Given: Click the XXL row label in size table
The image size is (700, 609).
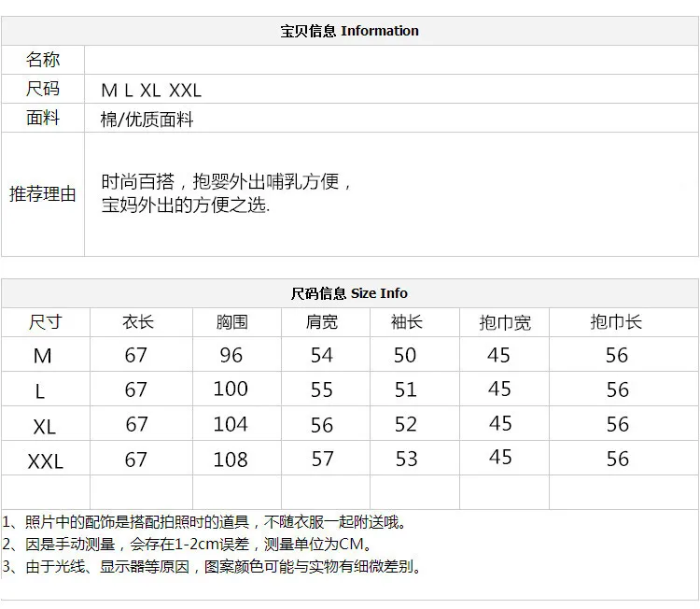Looking at the screenshot, I should (46, 461).
